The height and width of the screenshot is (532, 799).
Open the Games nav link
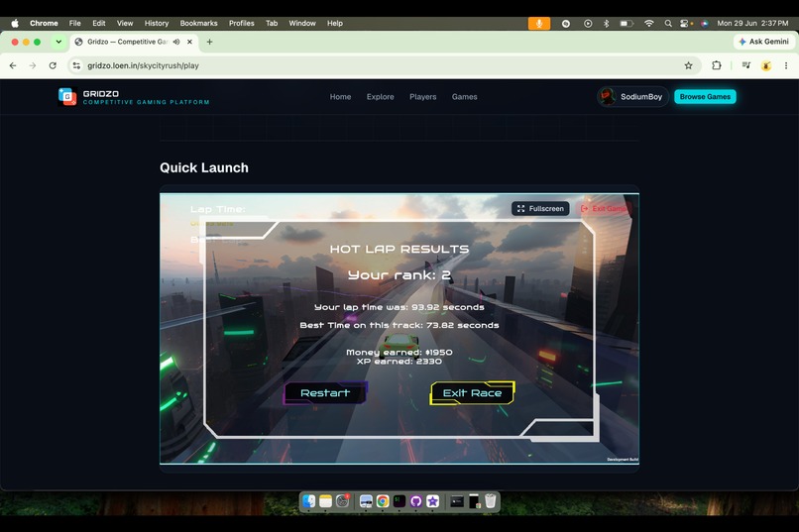(465, 97)
